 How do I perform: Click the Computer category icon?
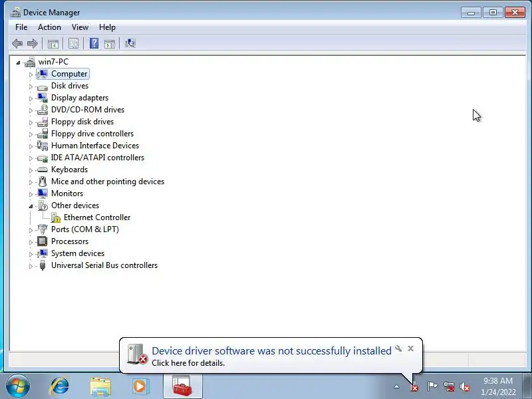pos(43,74)
